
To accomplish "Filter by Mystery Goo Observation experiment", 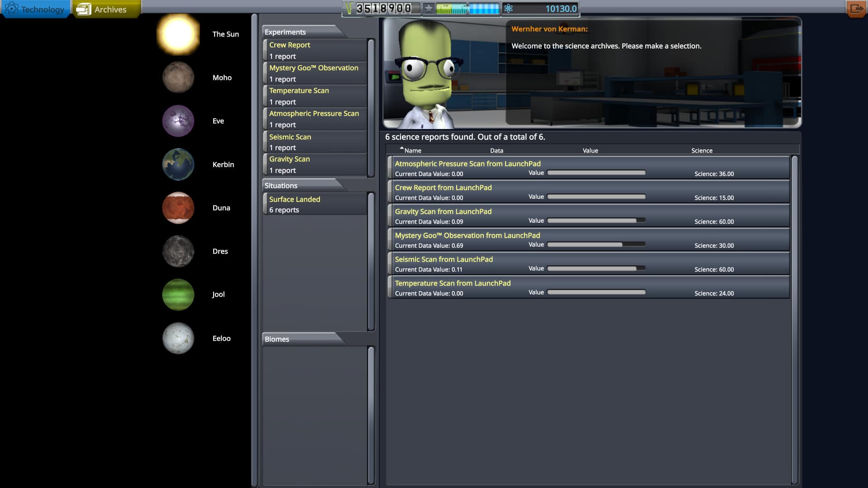I will point(315,73).
